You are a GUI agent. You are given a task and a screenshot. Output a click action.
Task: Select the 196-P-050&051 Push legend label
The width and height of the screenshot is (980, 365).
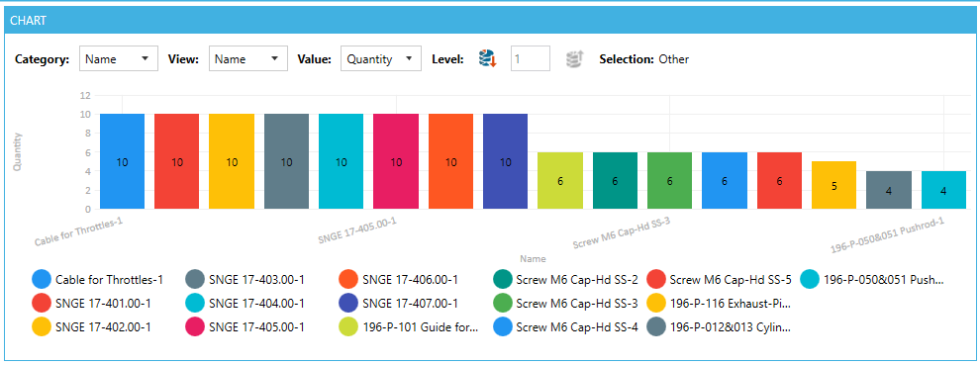point(884,279)
